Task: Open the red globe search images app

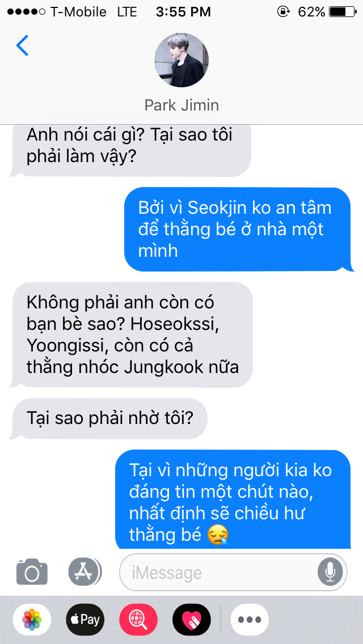Action: point(138,620)
